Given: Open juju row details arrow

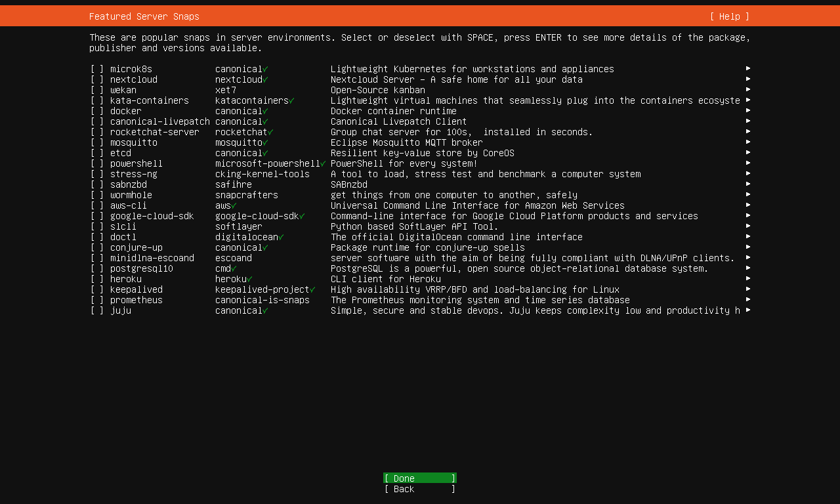Looking at the screenshot, I should [748, 310].
